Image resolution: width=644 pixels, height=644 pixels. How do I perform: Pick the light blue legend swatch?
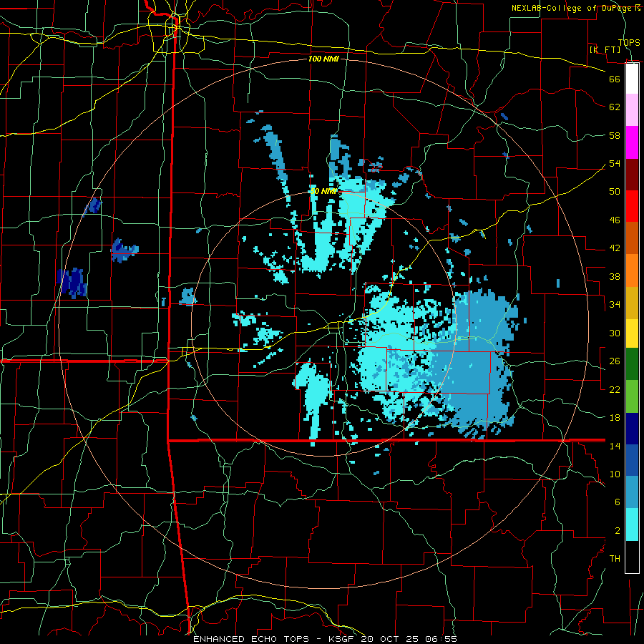632,492
